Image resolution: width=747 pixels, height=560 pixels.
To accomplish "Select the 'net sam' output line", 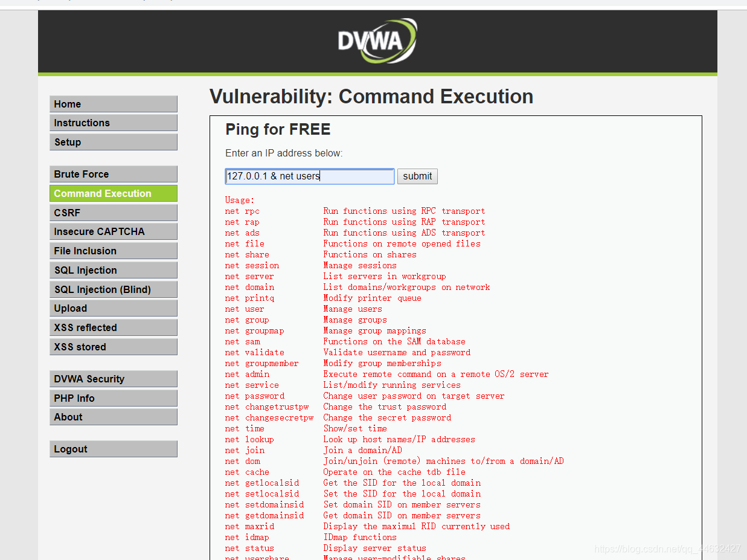I will 345,341.
